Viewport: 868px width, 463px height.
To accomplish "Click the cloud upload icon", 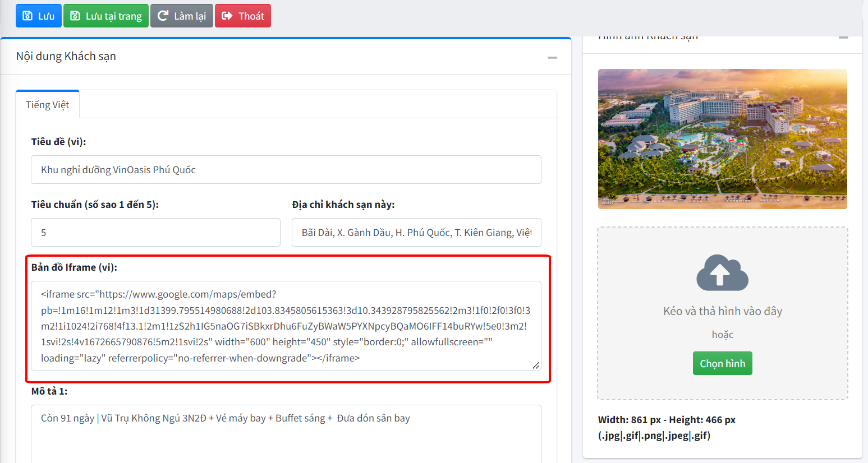I will (x=722, y=273).
